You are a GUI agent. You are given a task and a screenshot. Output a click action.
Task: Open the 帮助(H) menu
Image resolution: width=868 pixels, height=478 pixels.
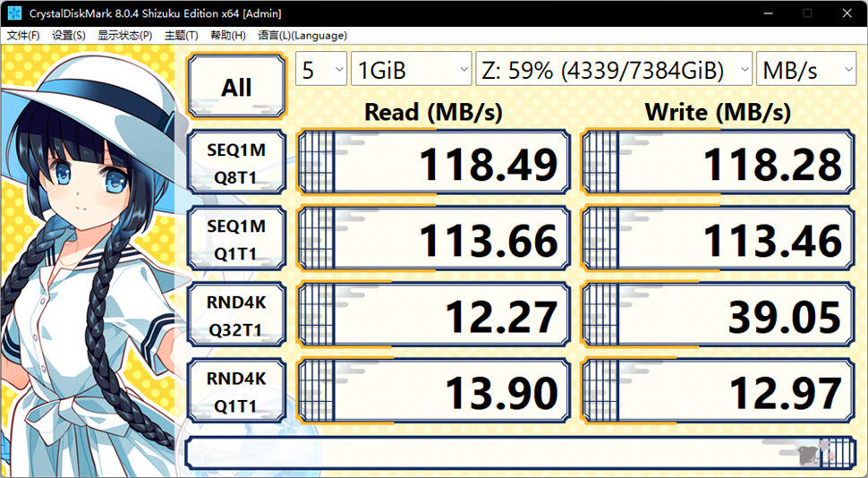tap(228, 36)
